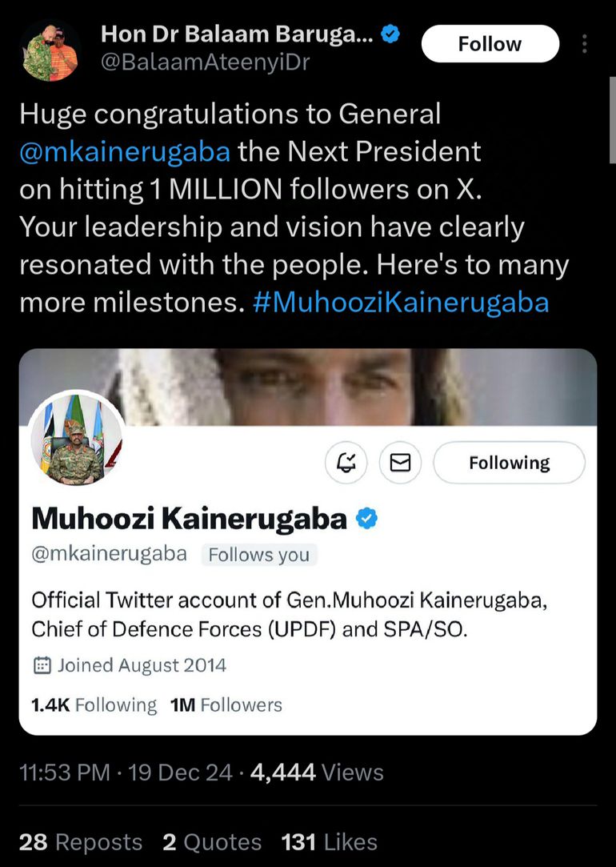
Task: Open the 1M Followers list
Action: (226, 705)
